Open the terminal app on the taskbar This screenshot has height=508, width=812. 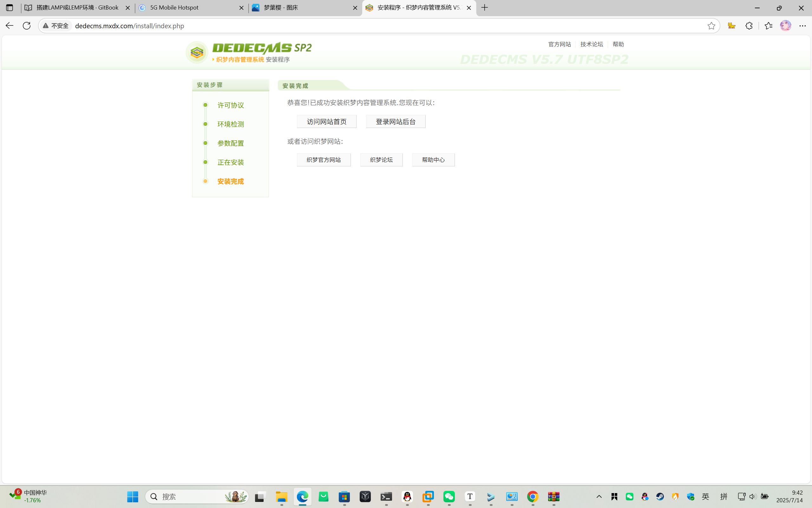[386, 497]
